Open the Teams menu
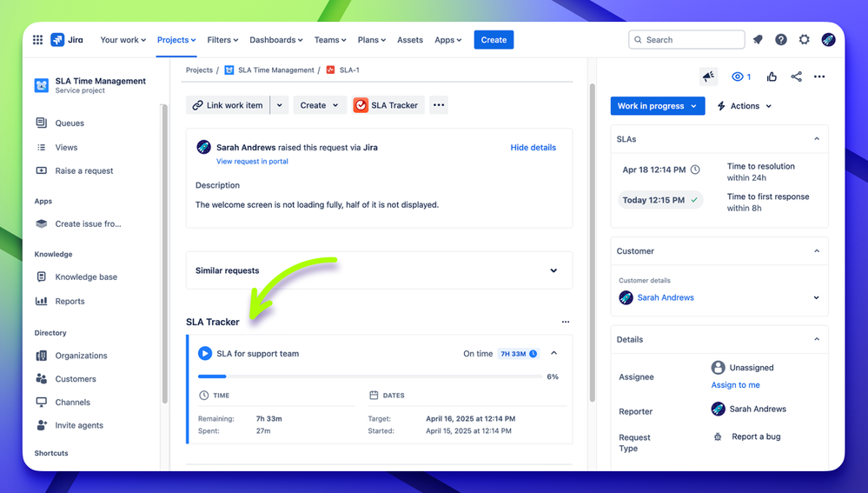This screenshot has width=868, height=493. pos(330,40)
